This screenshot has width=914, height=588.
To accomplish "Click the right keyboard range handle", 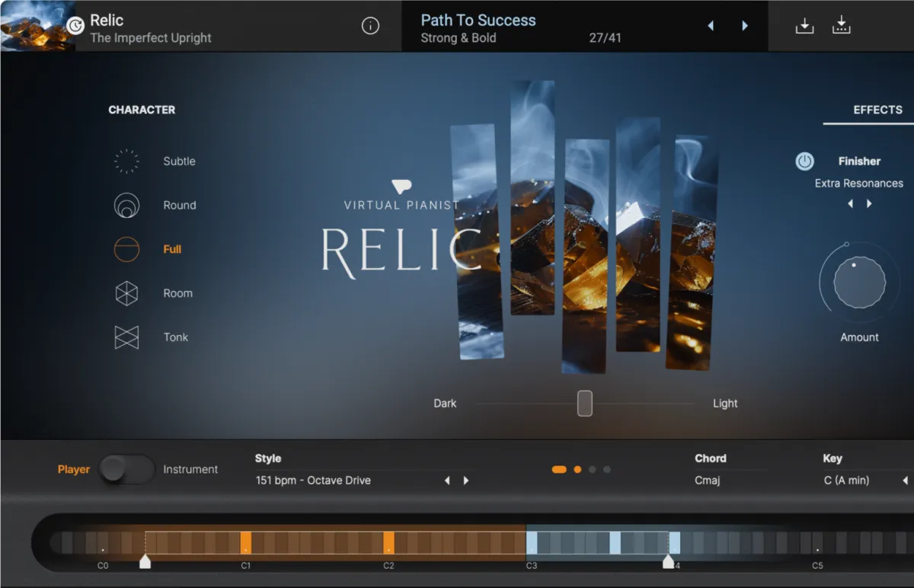I will click(x=668, y=561).
